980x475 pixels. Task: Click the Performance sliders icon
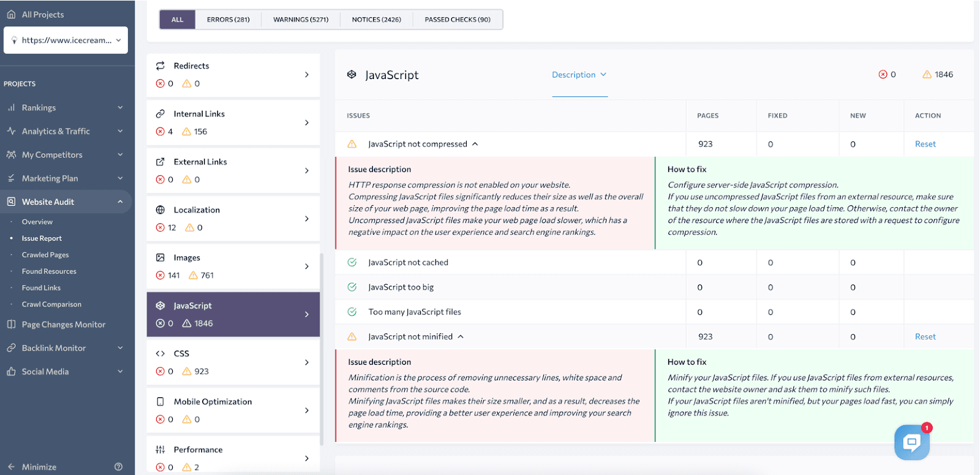[160, 449]
